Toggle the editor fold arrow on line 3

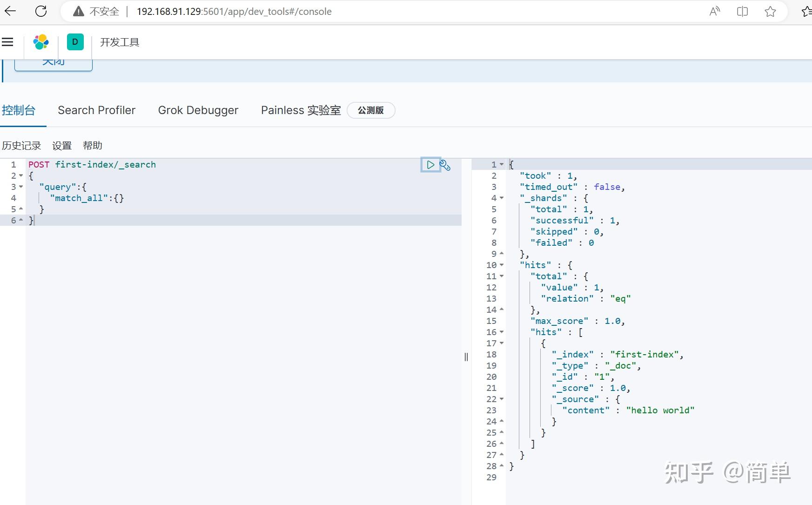[x=20, y=187]
